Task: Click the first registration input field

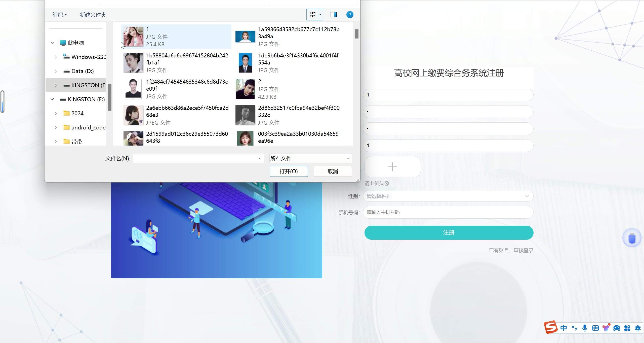Action: pos(448,95)
